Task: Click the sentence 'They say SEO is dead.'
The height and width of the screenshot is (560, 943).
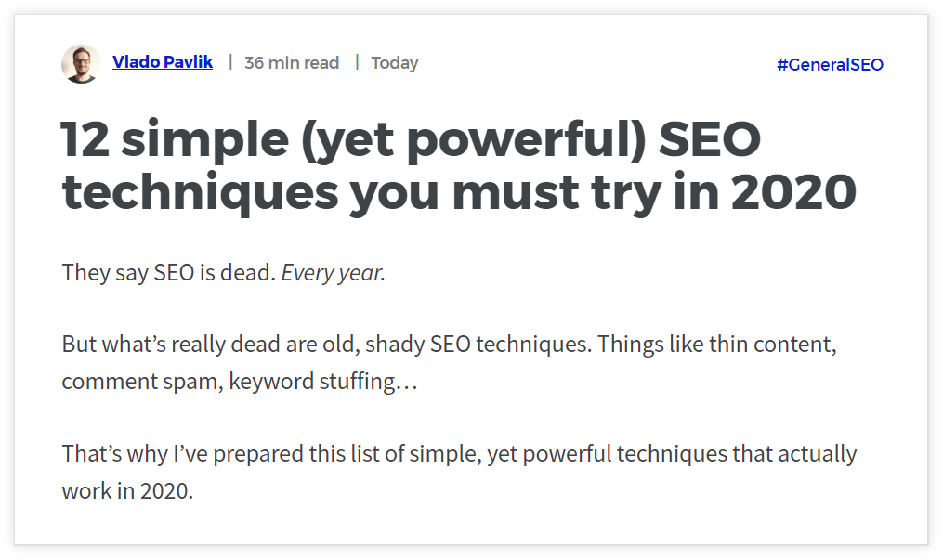Action: tap(169, 273)
